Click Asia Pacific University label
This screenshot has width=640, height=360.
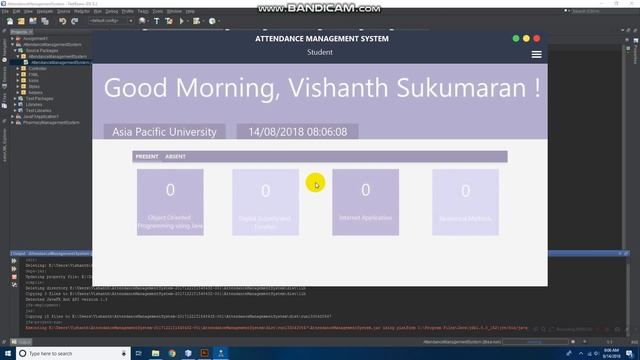coord(164,132)
